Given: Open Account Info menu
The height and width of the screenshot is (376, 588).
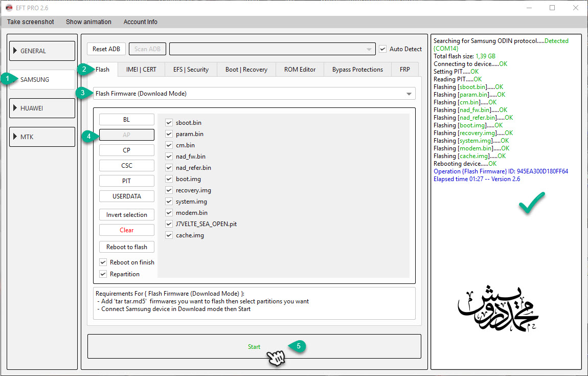Looking at the screenshot, I should (140, 22).
